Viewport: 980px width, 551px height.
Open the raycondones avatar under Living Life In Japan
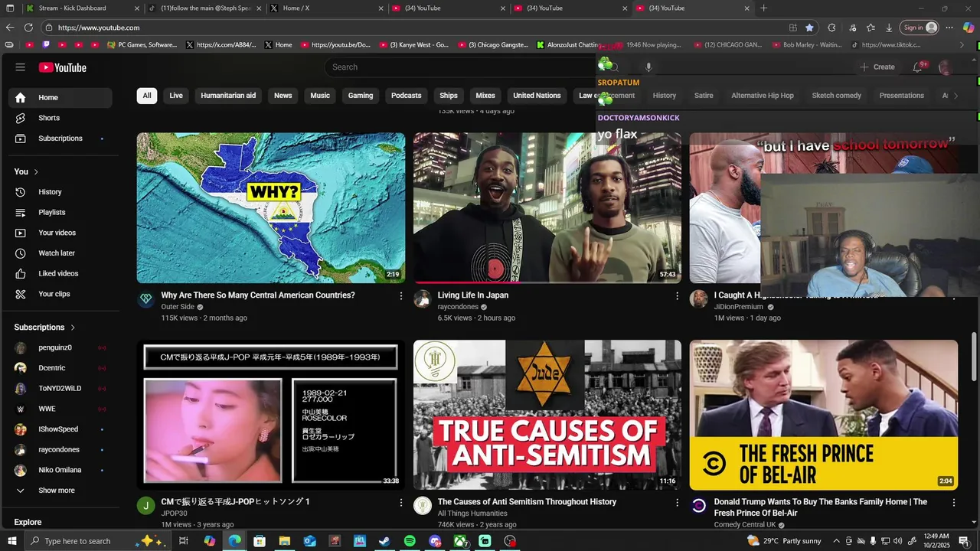tap(422, 299)
